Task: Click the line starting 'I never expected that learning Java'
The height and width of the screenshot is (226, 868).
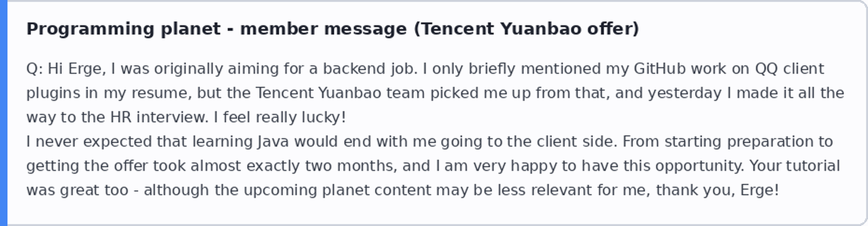Action: click(x=429, y=142)
